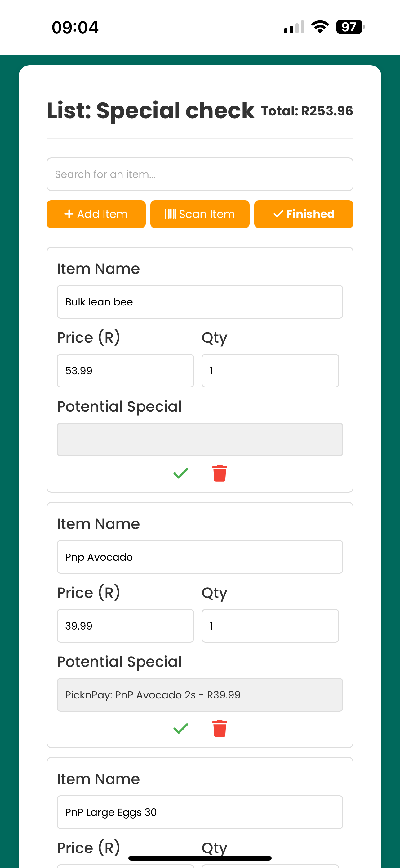Viewport: 400px width, 868px height.
Task: Edit the 39.99 price field
Action: (x=125, y=626)
